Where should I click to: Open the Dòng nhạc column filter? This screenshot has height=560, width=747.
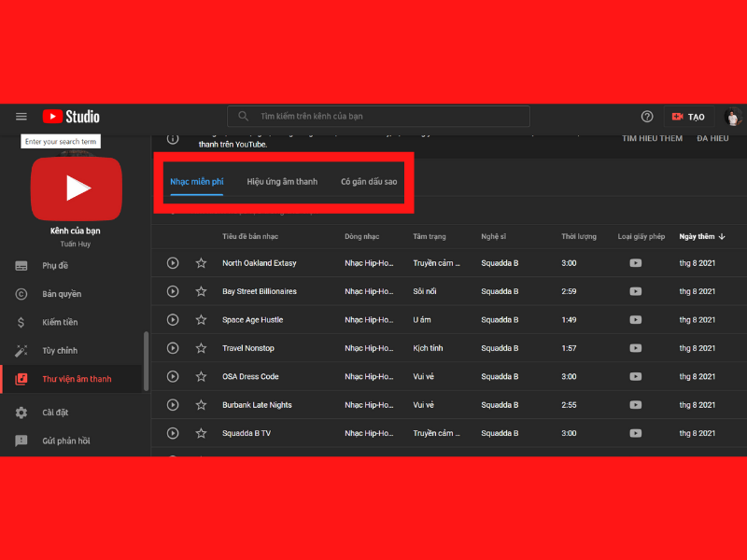click(x=363, y=236)
